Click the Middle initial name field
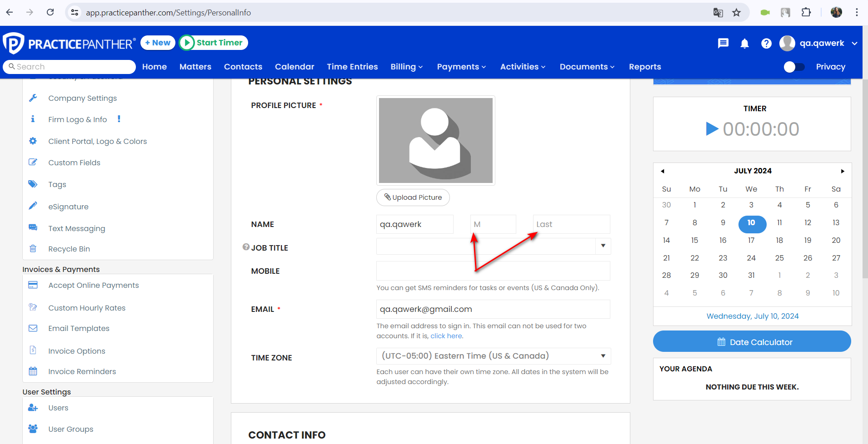 pos(493,224)
